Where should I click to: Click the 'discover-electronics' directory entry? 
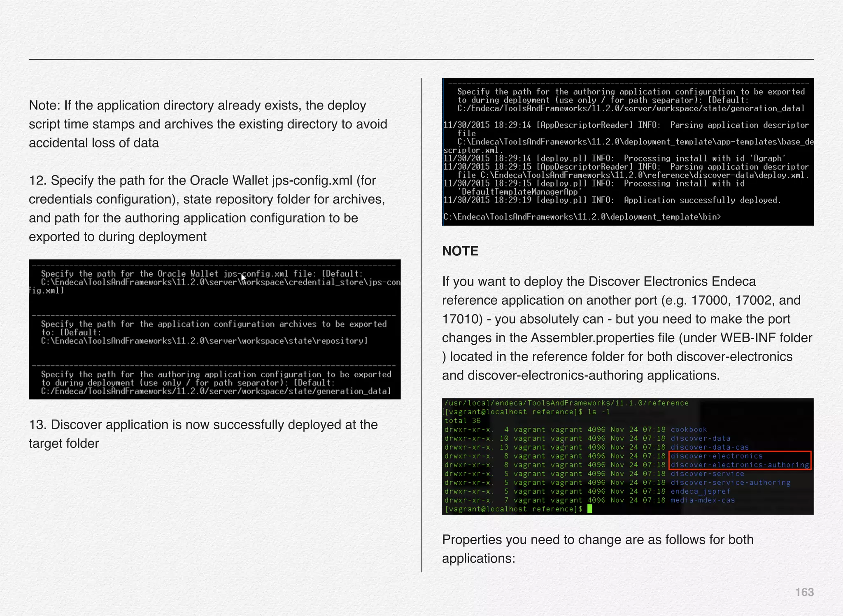coord(717,456)
